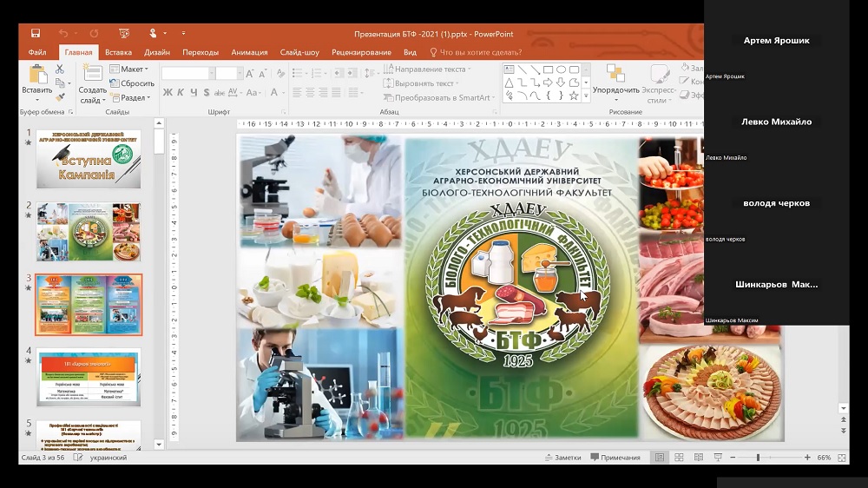
Task: Switch to the Дизайн tab
Action: 157,52
